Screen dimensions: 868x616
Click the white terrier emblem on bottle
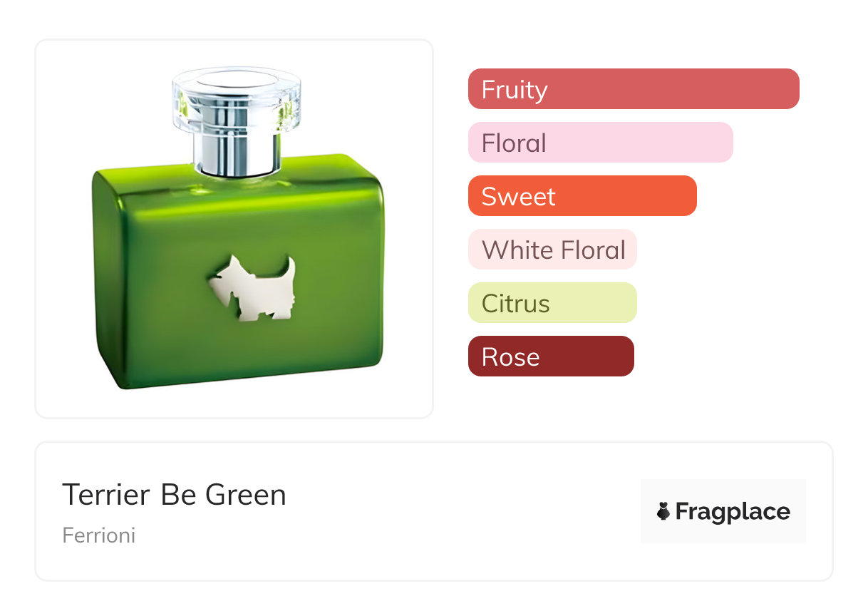point(254,289)
